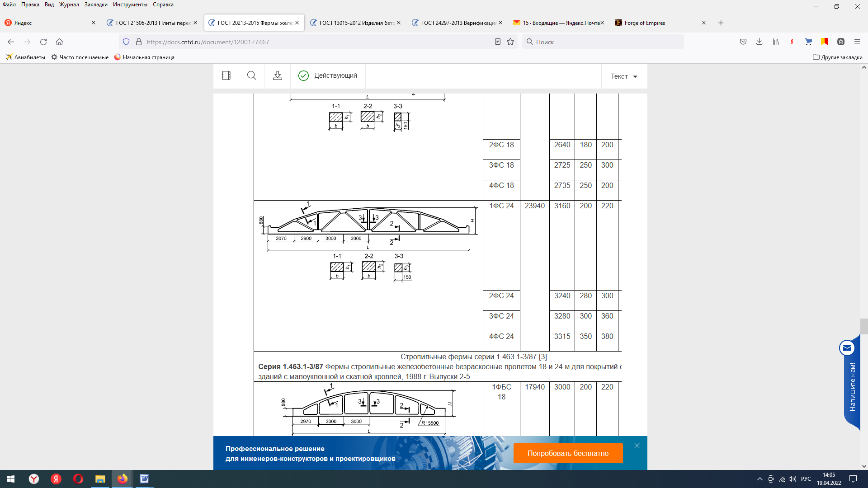This screenshot has width=868, height=488.
Task: Open the Справка menu
Action: [x=163, y=5]
